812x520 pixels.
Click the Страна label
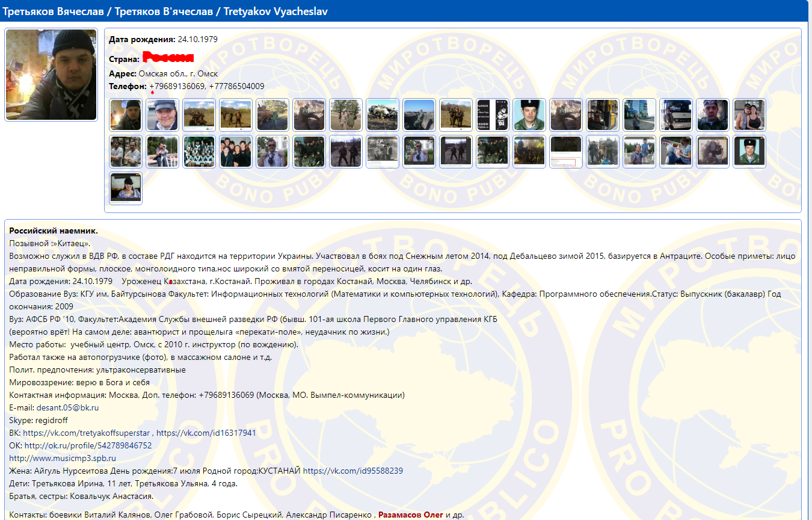[x=125, y=59]
